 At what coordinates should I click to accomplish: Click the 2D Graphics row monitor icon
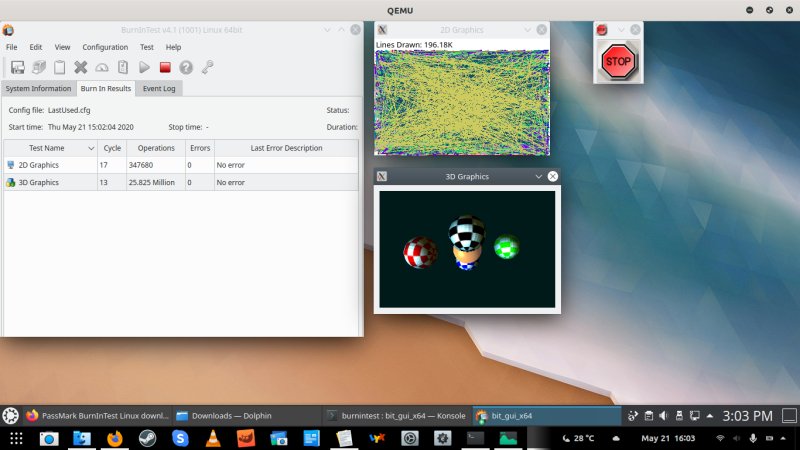coord(11,165)
